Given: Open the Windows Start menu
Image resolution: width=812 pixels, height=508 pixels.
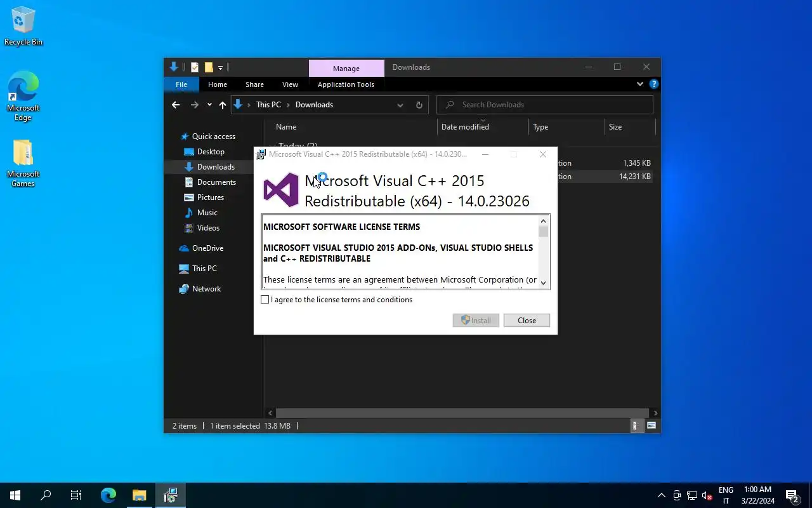Looking at the screenshot, I should 15,495.
